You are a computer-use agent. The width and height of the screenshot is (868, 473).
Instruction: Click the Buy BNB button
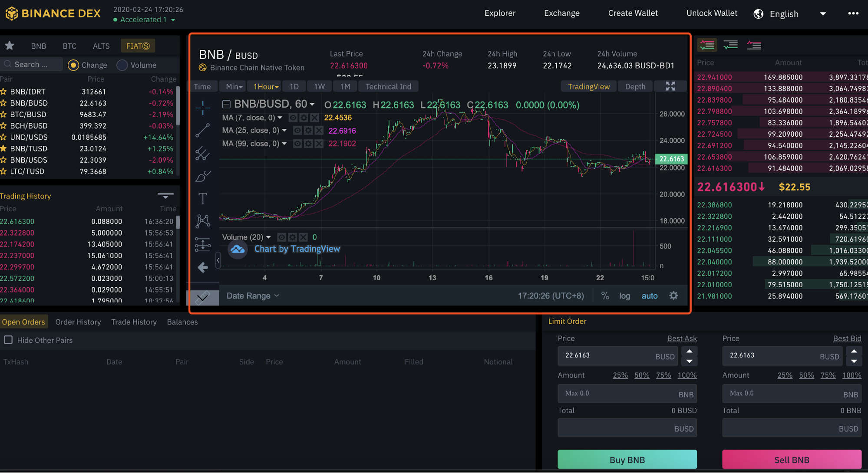[627, 460]
